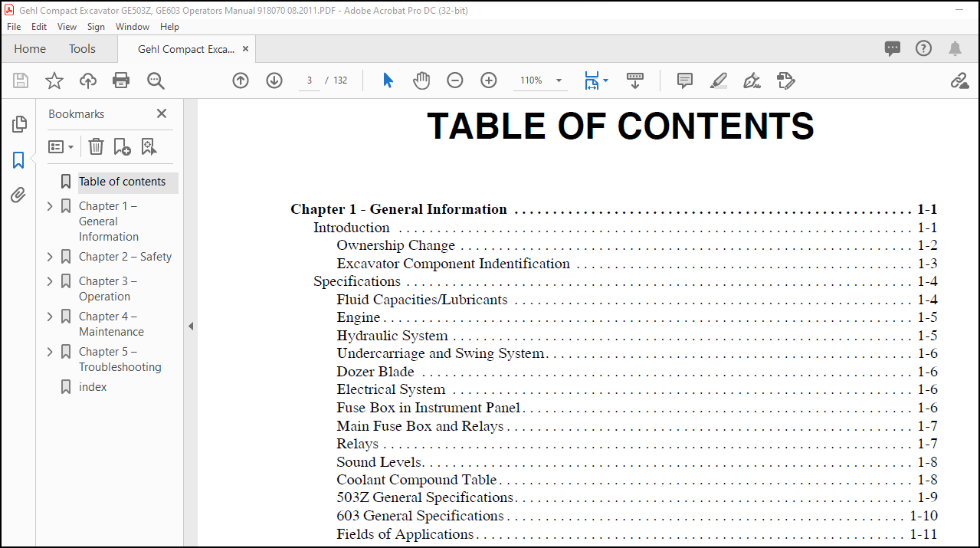Open the comments chat icon
This screenshot has width=980, height=548.
pyautogui.click(x=893, y=48)
